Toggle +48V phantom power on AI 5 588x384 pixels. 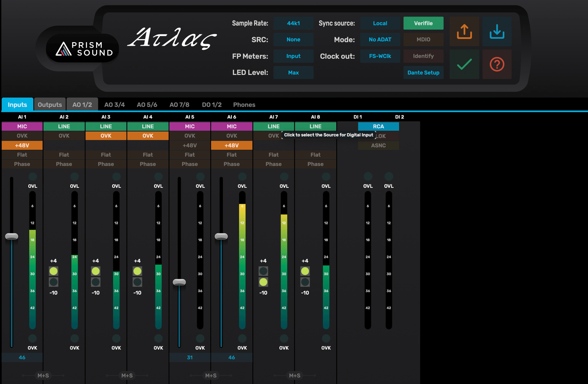pyautogui.click(x=190, y=146)
